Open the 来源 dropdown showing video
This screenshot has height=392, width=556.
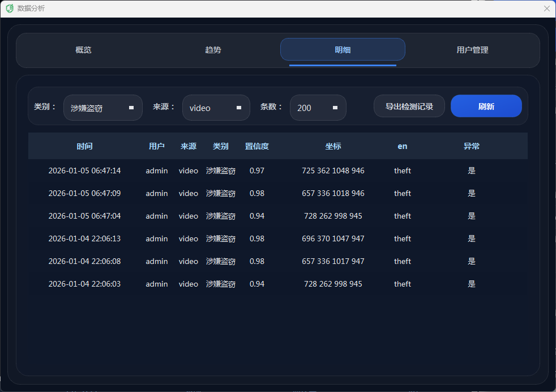(x=216, y=108)
